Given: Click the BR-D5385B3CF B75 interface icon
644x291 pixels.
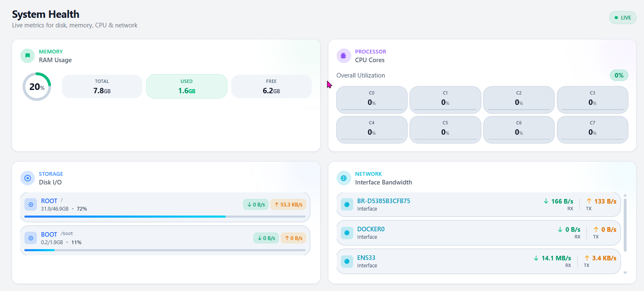Looking at the screenshot, I should tap(347, 204).
